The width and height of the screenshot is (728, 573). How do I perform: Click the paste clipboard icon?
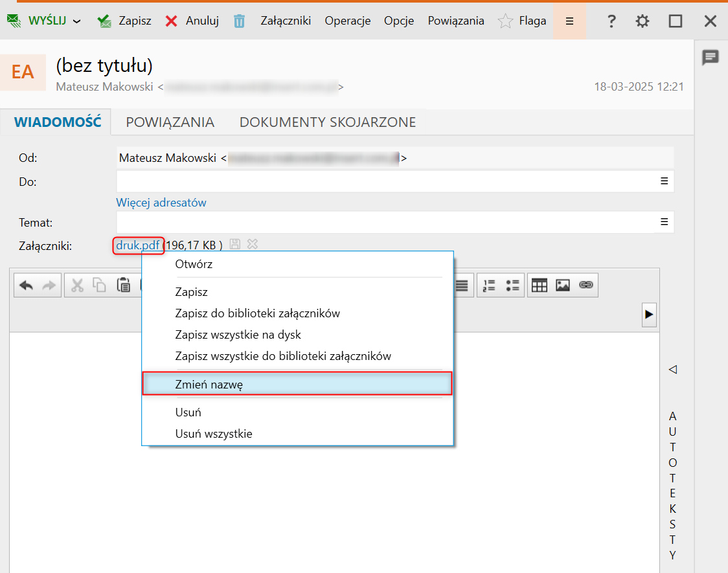click(x=124, y=286)
